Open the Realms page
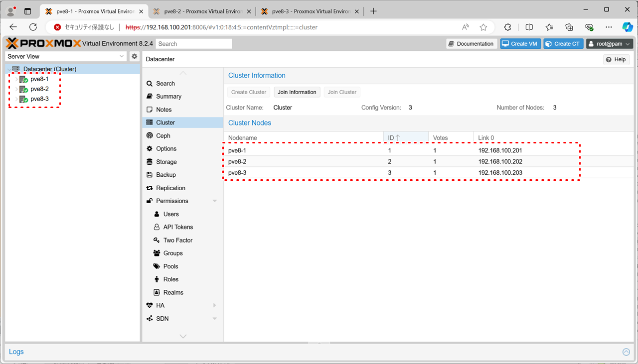The width and height of the screenshot is (638, 364). coord(173,292)
